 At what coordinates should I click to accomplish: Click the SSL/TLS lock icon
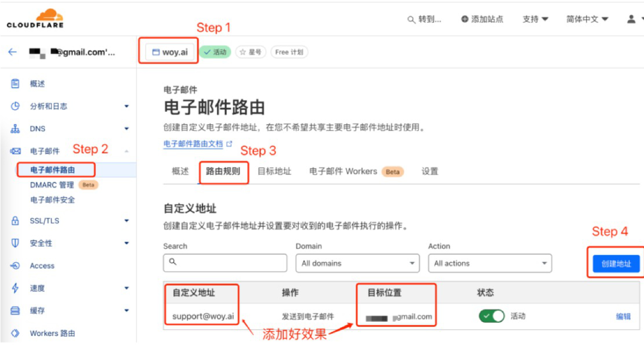pos(15,221)
